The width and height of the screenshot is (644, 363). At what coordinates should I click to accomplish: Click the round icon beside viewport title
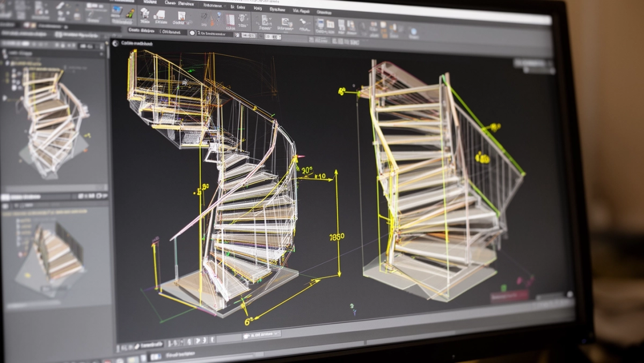(115, 43)
